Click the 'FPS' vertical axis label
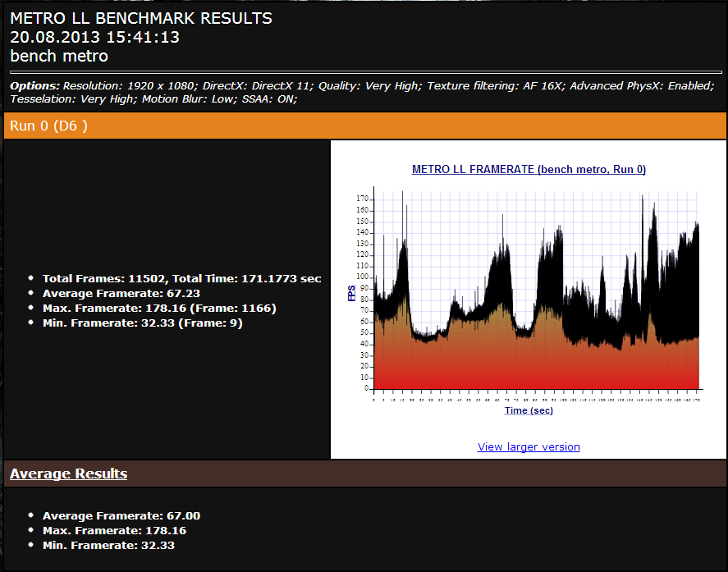The height and width of the screenshot is (572, 728). point(351,293)
